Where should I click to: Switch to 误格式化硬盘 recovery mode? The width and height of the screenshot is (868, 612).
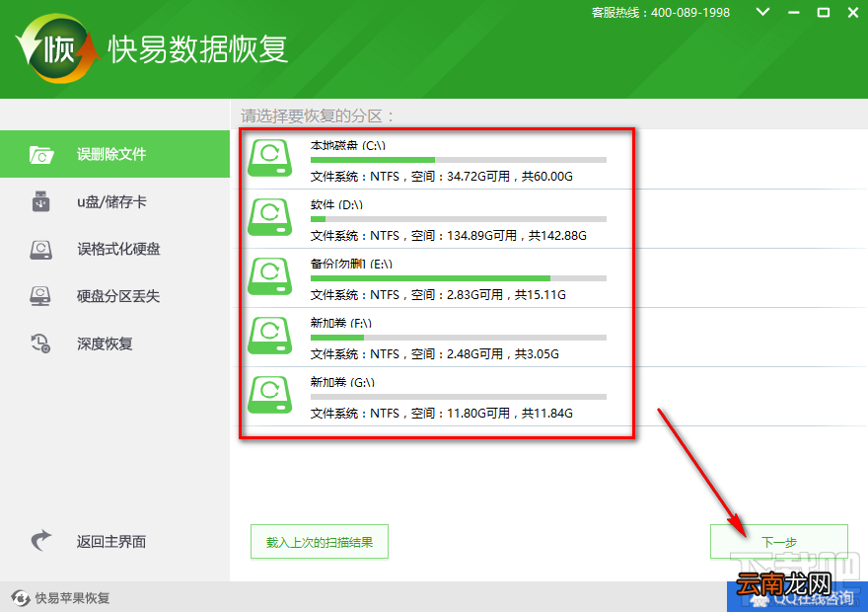[x=114, y=249]
